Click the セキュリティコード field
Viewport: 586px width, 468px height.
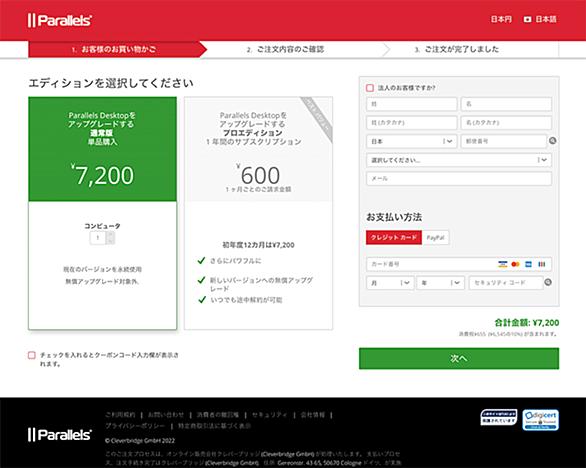pyautogui.click(x=506, y=283)
